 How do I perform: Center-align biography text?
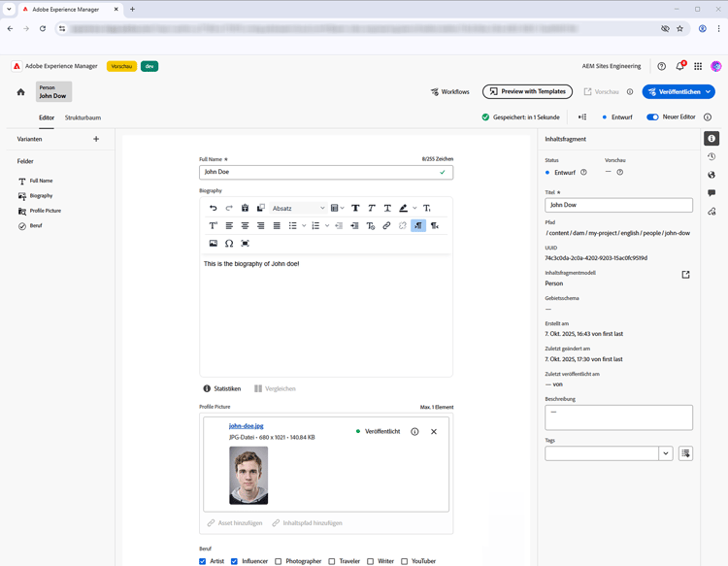246,225
